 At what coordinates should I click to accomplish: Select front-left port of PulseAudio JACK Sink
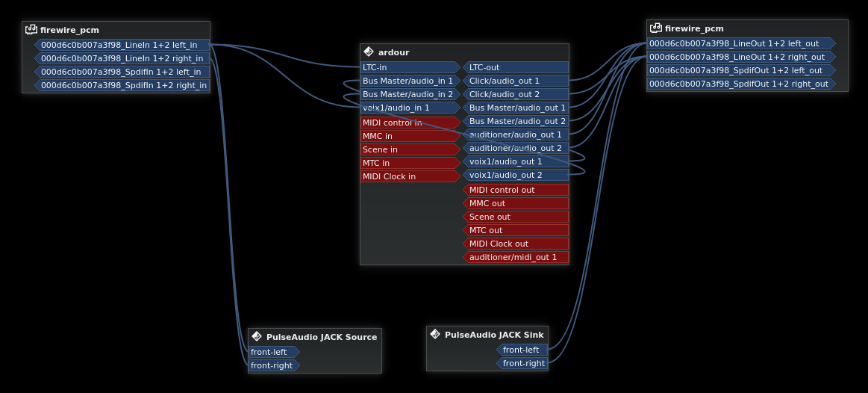(522, 350)
